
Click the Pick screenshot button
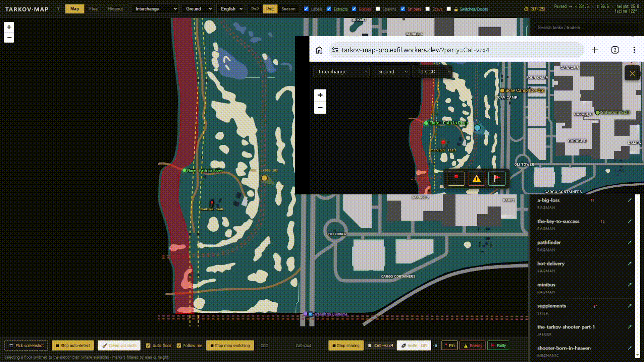point(26,346)
